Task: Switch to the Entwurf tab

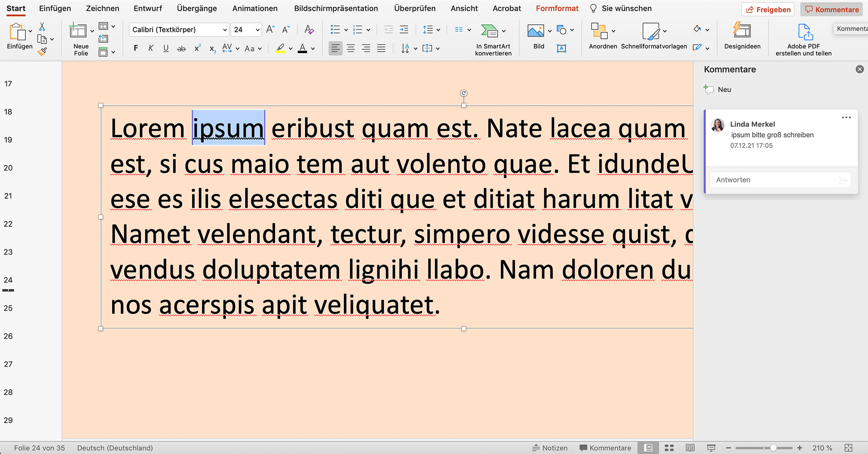Action: [x=148, y=8]
